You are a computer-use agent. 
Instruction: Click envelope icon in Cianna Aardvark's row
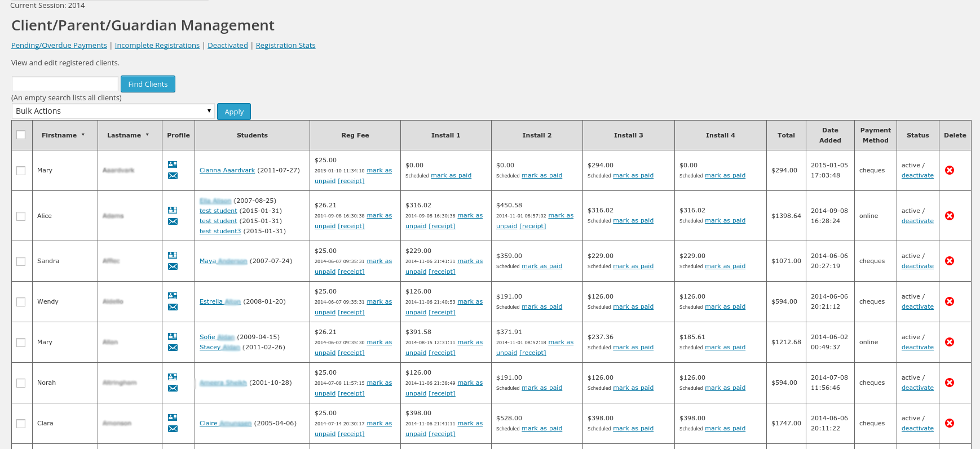[173, 176]
